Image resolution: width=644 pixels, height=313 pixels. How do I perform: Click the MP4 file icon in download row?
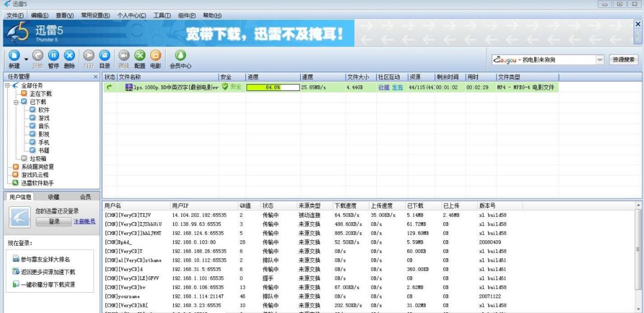tap(129, 87)
